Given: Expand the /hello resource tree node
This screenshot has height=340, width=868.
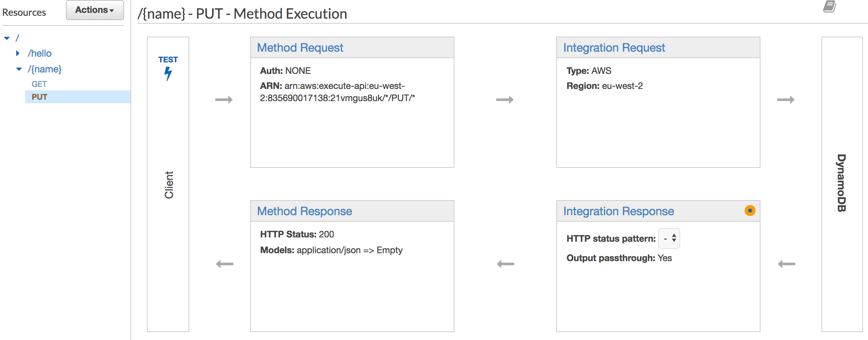Looking at the screenshot, I should pyautogui.click(x=18, y=53).
